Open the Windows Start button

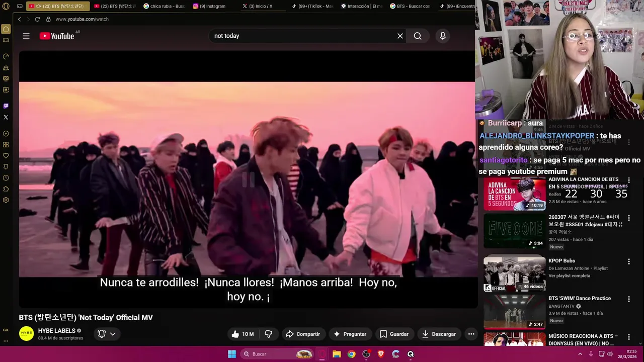pos(232,354)
